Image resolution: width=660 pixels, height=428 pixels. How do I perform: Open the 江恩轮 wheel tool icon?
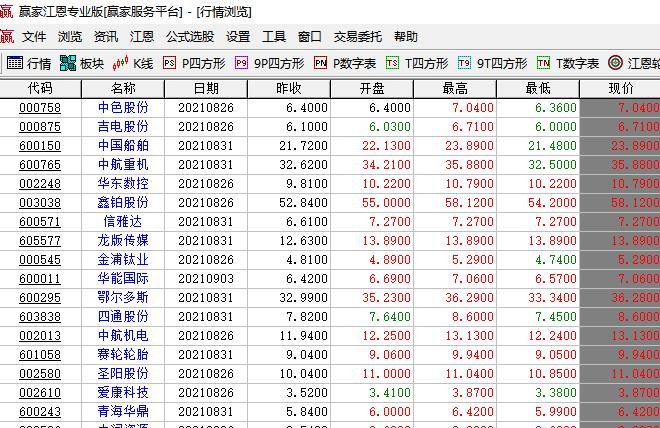[615, 63]
